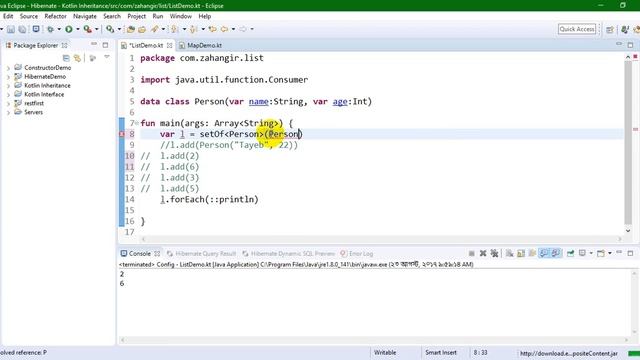Image resolution: width=640 pixels, height=360 pixels.
Task: Open the Open Console dropdown arrow
Action: [x=609, y=253]
